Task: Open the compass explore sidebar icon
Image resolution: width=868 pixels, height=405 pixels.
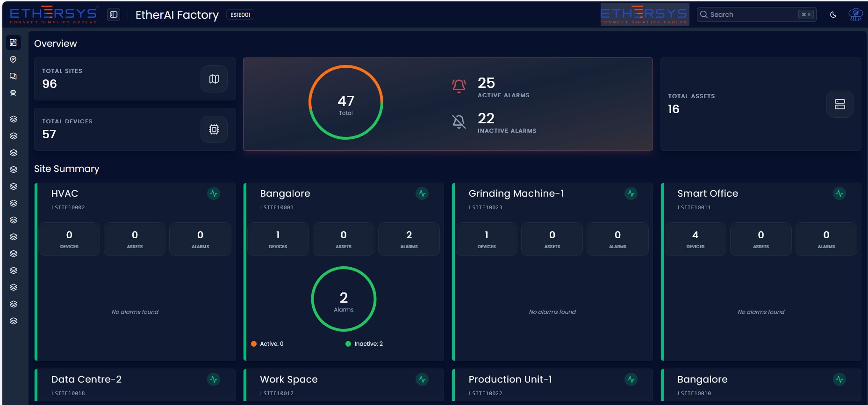Action: click(13, 59)
